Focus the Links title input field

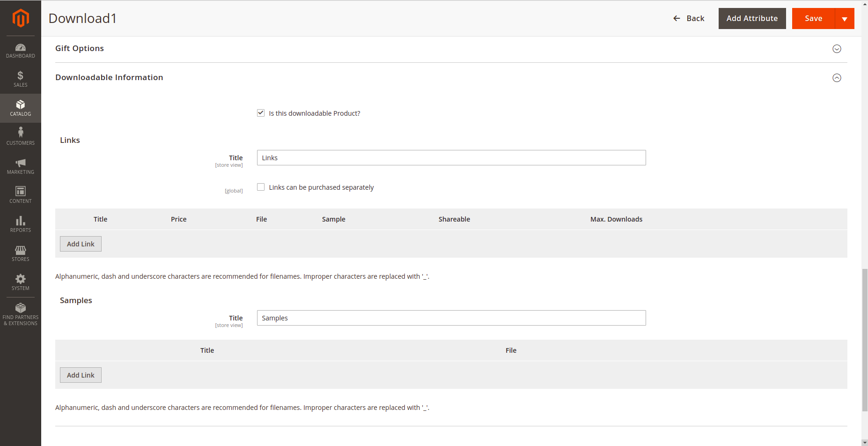(x=451, y=158)
